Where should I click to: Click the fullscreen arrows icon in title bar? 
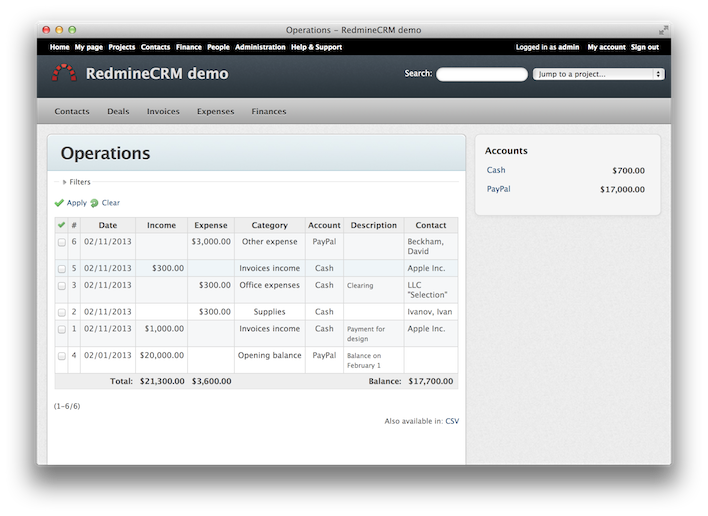(664, 30)
